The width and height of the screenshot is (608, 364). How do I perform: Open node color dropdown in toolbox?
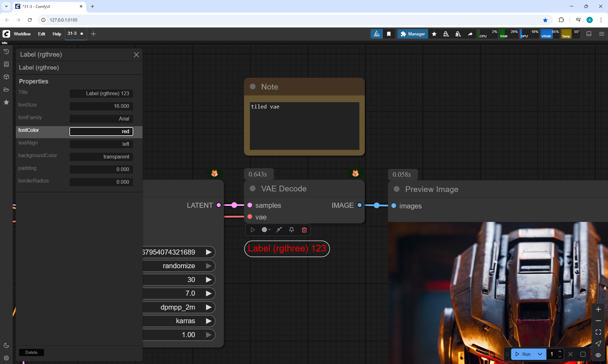click(x=266, y=230)
